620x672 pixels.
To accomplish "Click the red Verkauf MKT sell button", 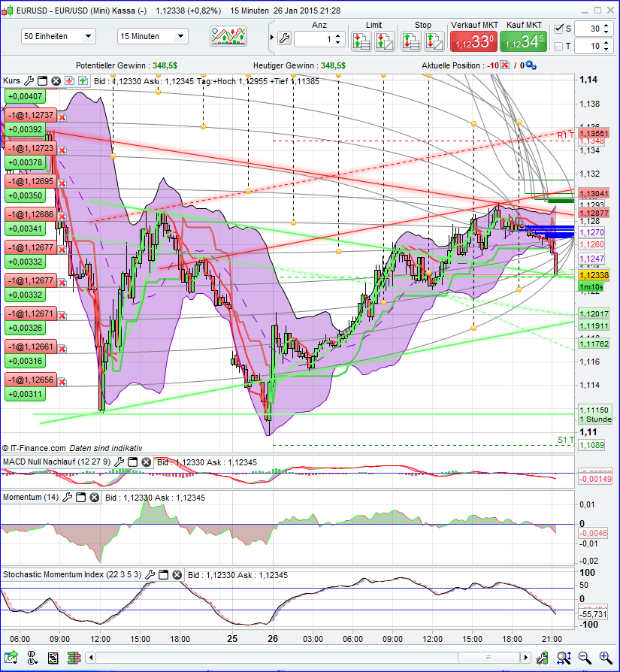I will pos(473,40).
